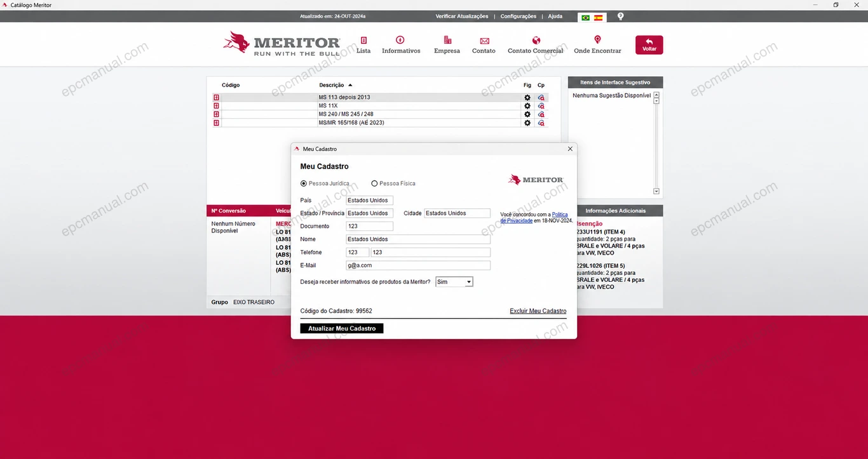Open Cp search icon for MS 240 / MS 245 / 248

click(x=541, y=114)
